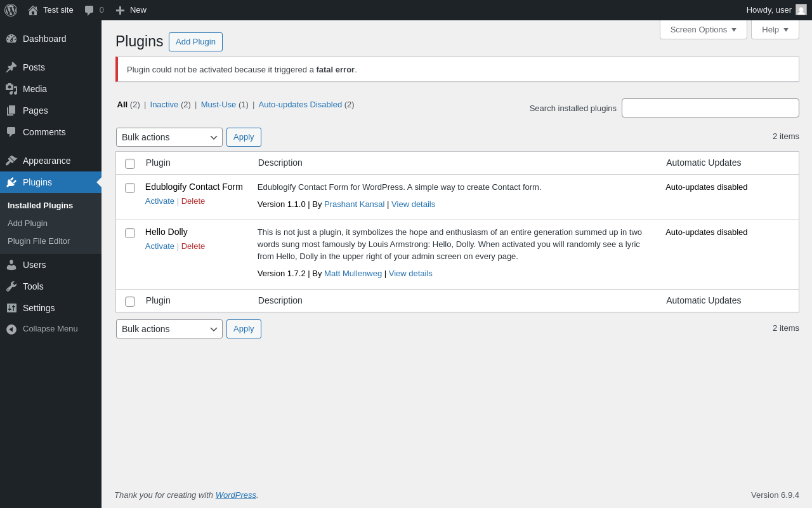
Task: Open the top Bulk actions dropdown
Action: (x=169, y=137)
